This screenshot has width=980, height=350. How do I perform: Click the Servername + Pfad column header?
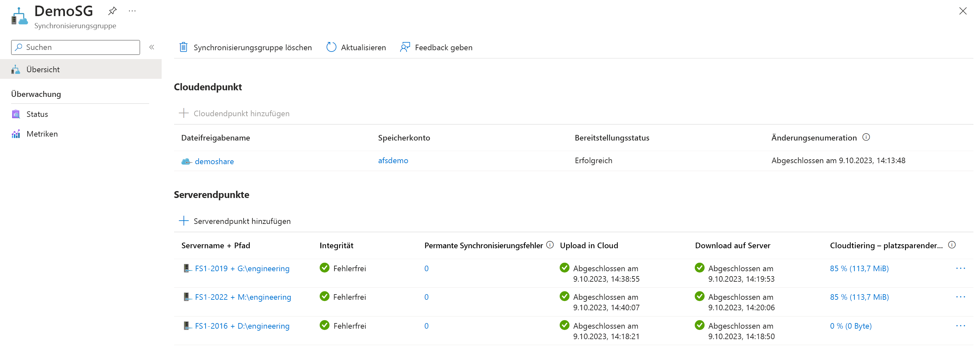pyautogui.click(x=216, y=246)
